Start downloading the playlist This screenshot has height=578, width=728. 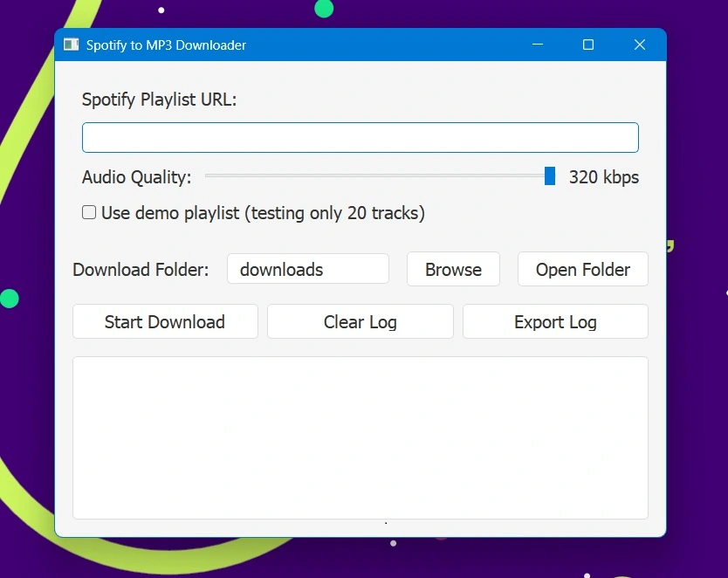coord(164,321)
